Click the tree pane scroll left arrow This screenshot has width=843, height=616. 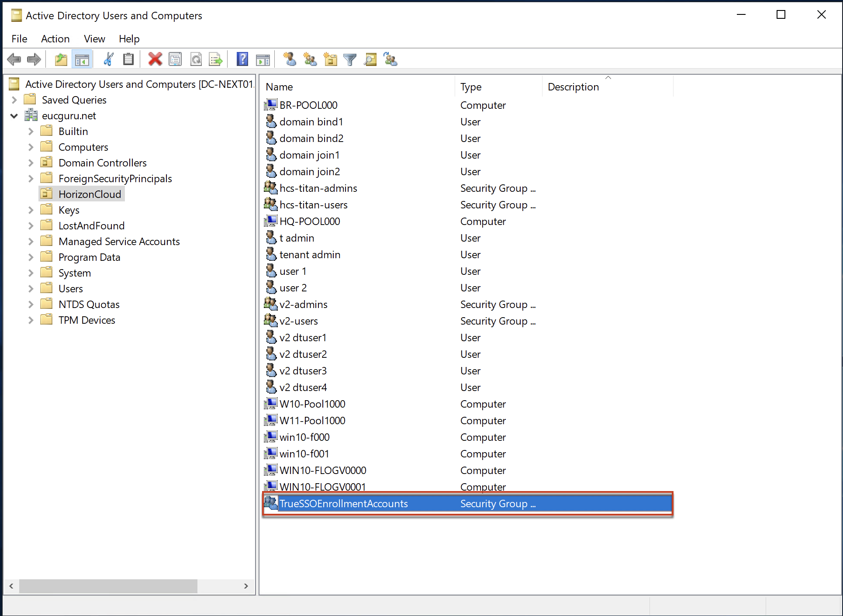(x=11, y=586)
